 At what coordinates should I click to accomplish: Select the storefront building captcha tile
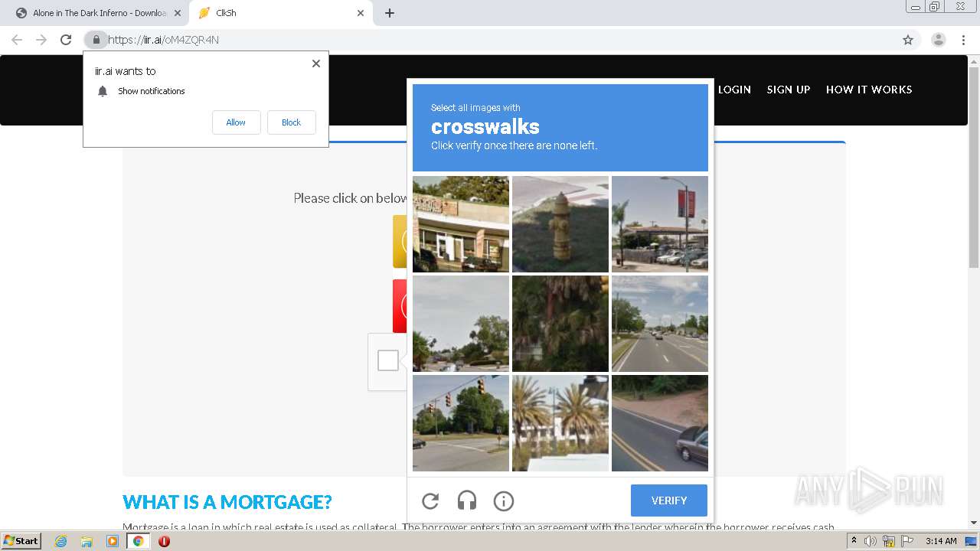[x=461, y=224]
